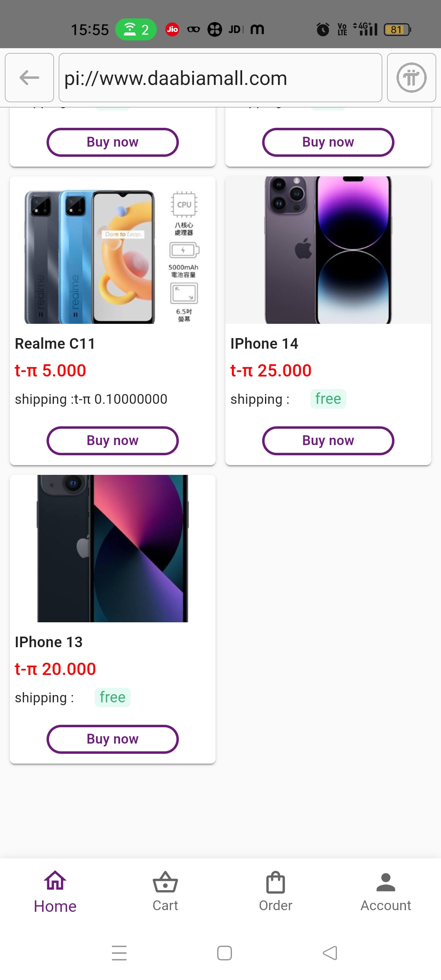Tap Android recent apps menu icon
The width and height of the screenshot is (441, 980).
tap(119, 953)
